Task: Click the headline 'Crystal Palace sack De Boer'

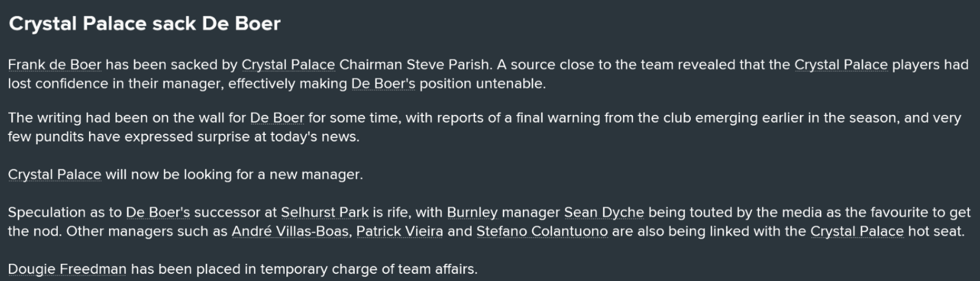Action: pyautogui.click(x=145, y=24)
